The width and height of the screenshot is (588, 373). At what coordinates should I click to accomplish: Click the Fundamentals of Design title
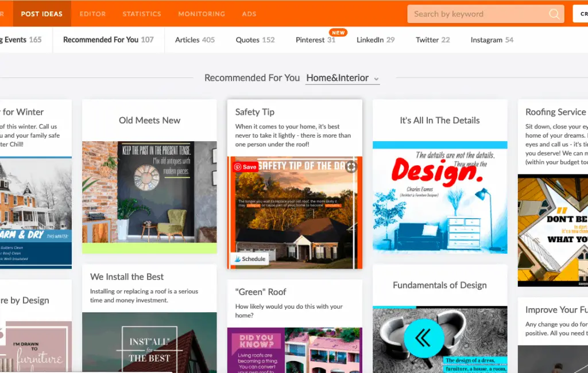tap(439, 285)
